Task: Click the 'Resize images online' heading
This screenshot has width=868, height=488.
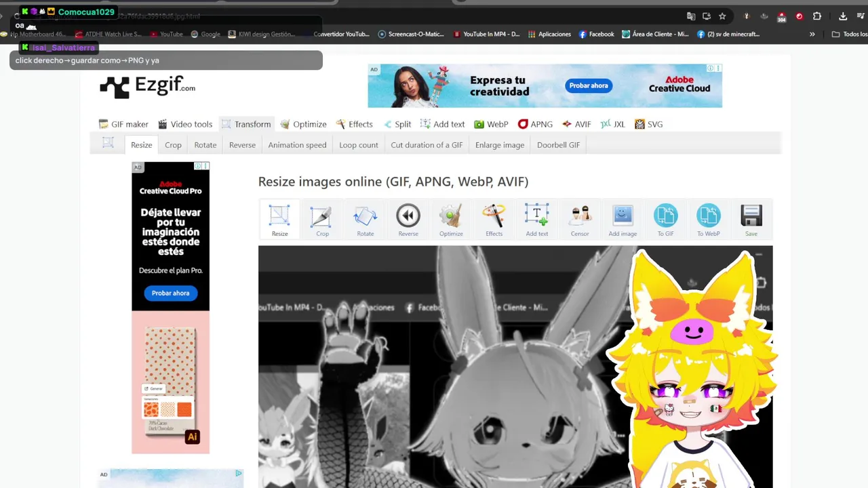Action: point(393,182)
